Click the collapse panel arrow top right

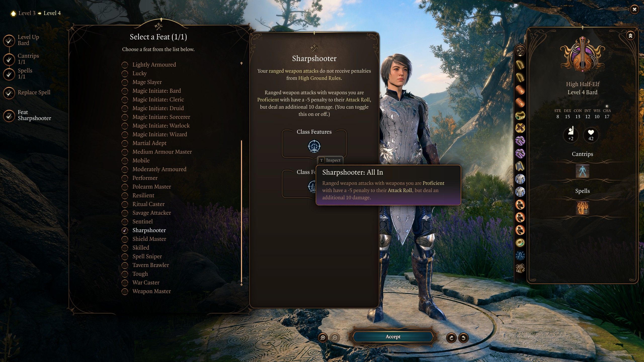[x=630, y=34]
